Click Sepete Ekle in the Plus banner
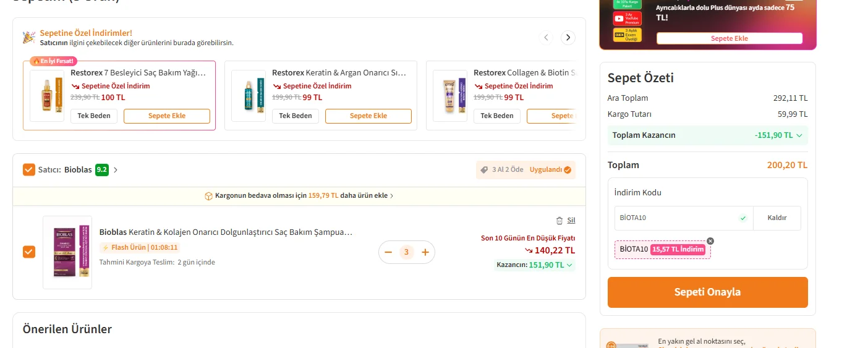The image size is (868, 348). (729, 38)
